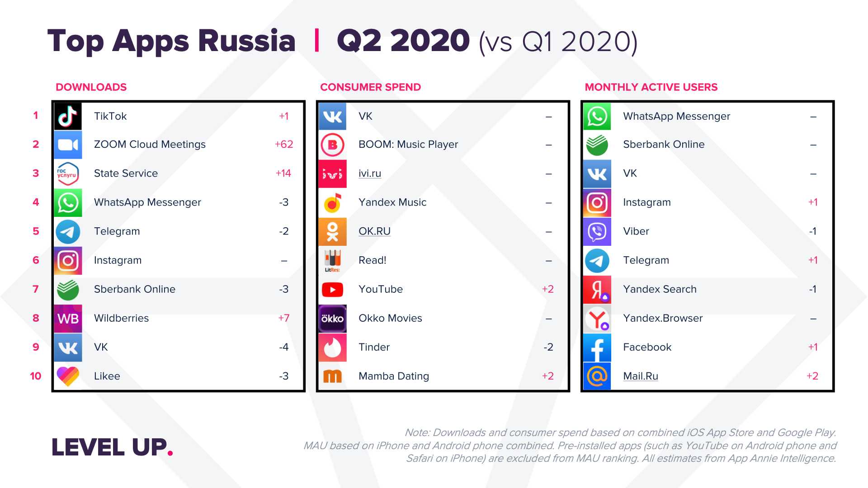Click the Tinder icon in consumer spend

pos(331,346)
